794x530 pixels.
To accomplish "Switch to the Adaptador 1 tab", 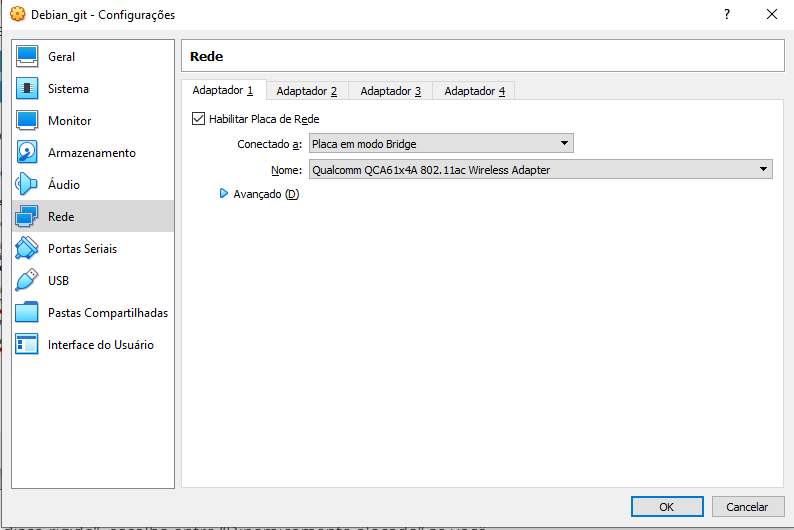I will 223,90.
